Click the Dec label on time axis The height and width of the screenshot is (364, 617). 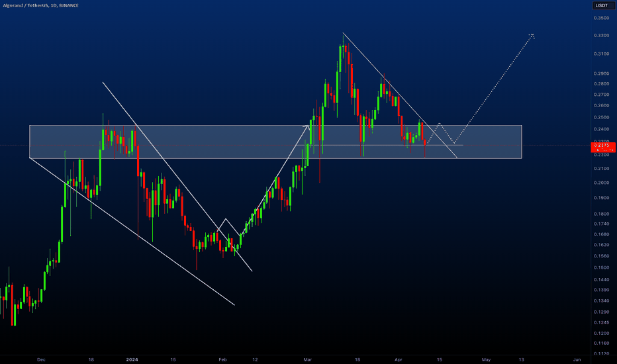[x=41, y=359]
